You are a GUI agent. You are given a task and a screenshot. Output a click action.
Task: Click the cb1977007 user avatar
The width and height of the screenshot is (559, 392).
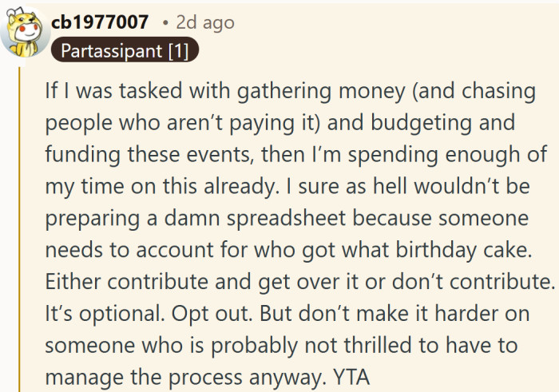pyautogui.click(x=23, y=34)
